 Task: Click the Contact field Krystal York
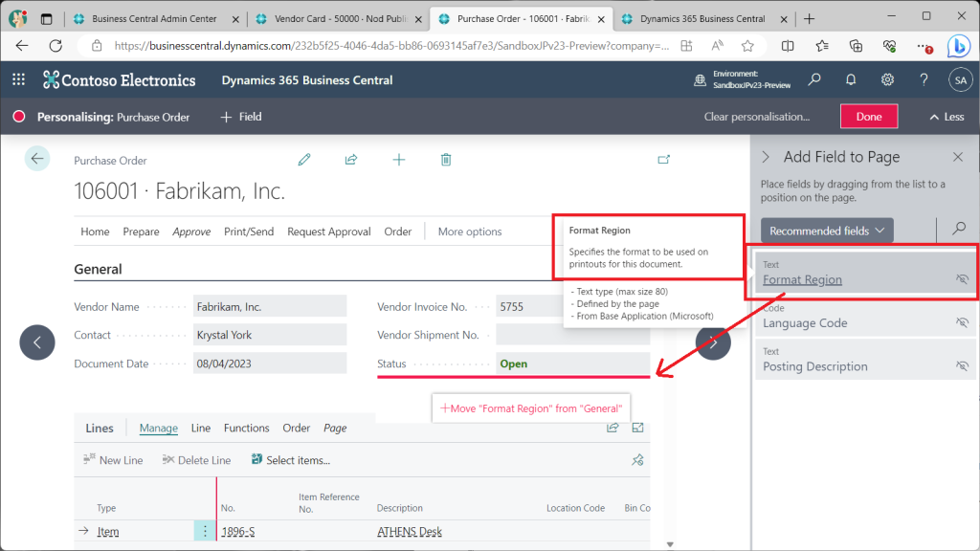pos(269,335)
